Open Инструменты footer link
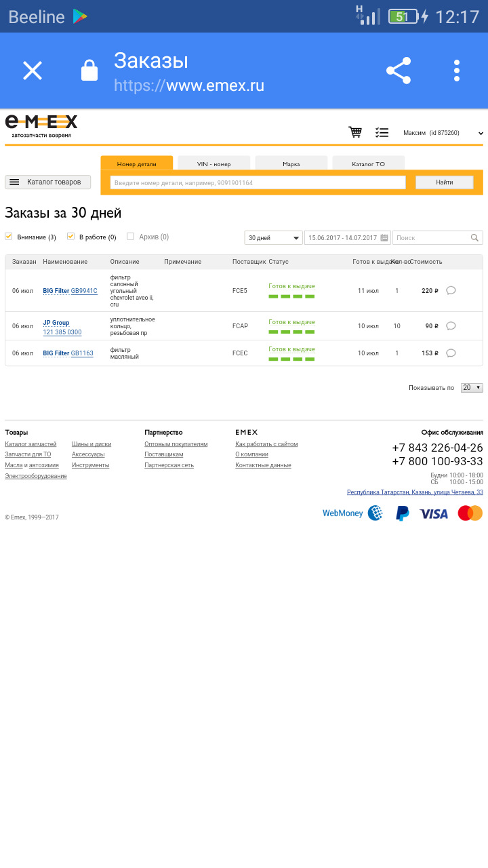488x868 pixels. coord(90,465)
